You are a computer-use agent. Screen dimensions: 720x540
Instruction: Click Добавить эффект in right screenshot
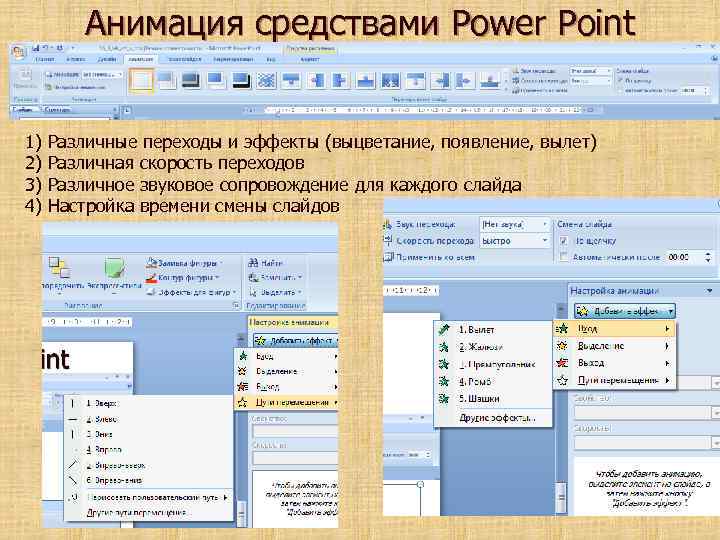click(625, 311)
